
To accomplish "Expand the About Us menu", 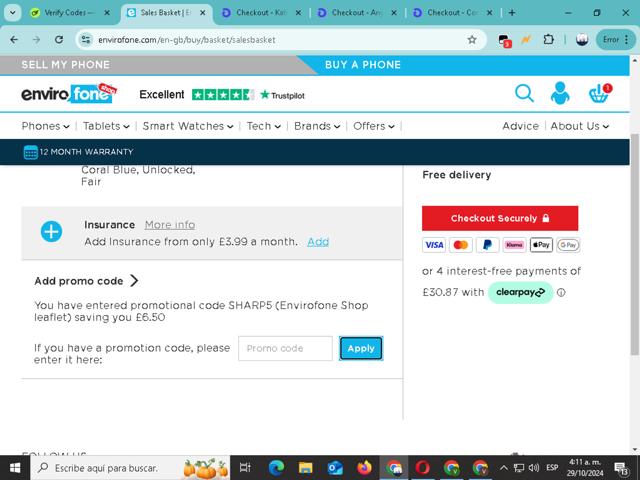I will coord(580,126).
